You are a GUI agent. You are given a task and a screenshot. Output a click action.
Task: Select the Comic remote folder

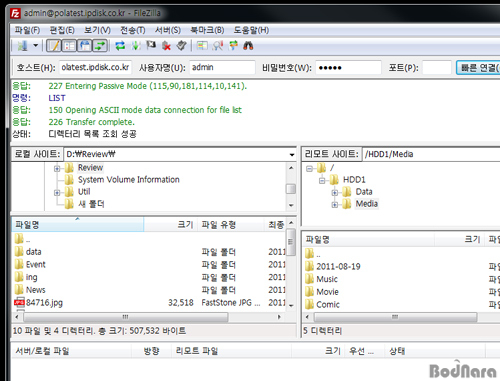328,305
